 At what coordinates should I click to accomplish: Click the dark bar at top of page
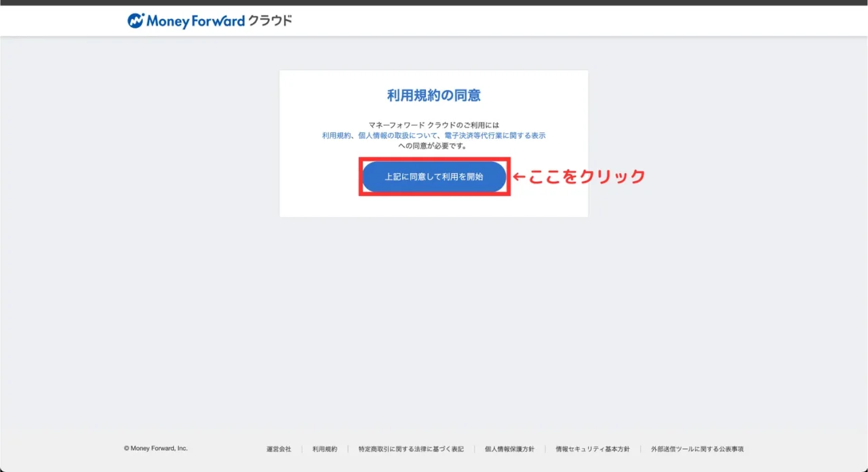pyautogui.click(x=434, y=3)
